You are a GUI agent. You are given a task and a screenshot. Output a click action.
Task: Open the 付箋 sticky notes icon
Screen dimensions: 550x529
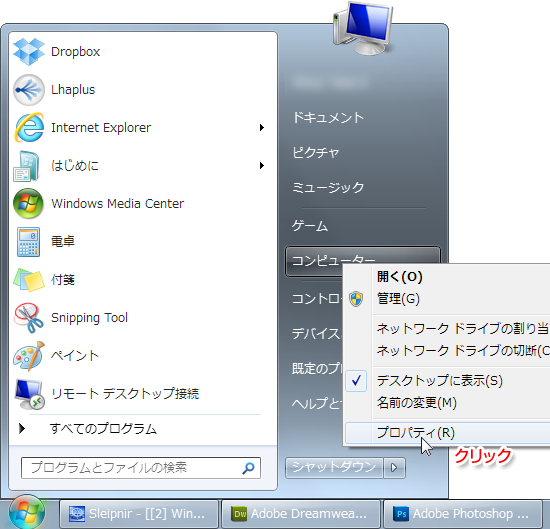[29, 280]
